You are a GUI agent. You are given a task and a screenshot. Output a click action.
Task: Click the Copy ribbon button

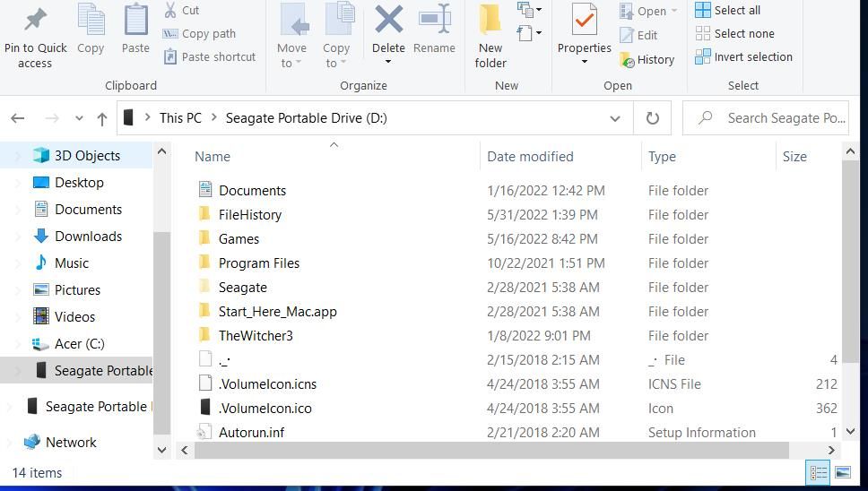point(91,29)
